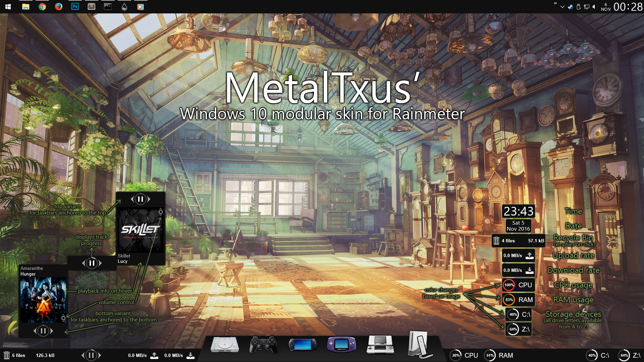The width and height of the screenshot is (644, 362).
Task: Launch the Game Boy Advance dock icon
Action: [341, 345]
